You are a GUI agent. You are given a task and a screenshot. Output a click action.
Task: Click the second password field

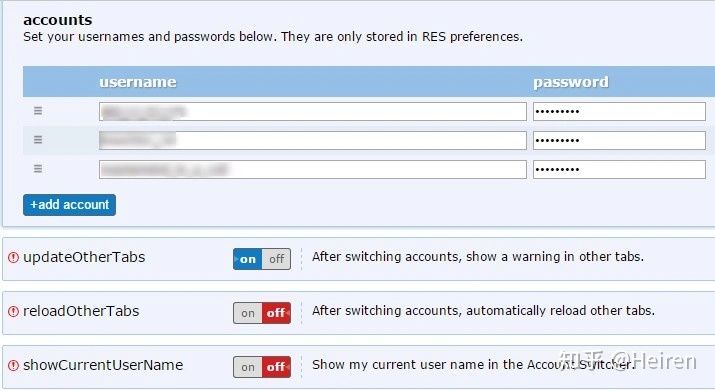click(x=619, y=141)
